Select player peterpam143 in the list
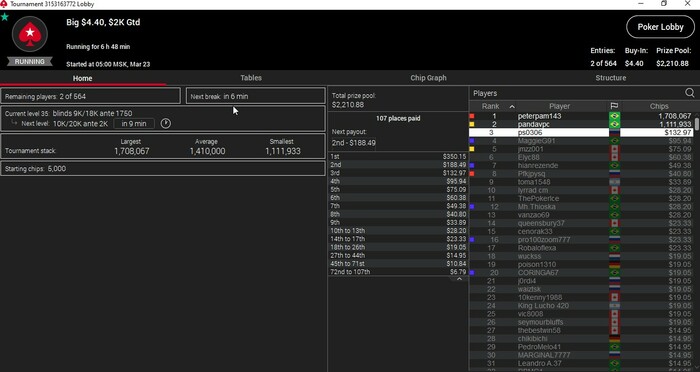 click(581, 116)
